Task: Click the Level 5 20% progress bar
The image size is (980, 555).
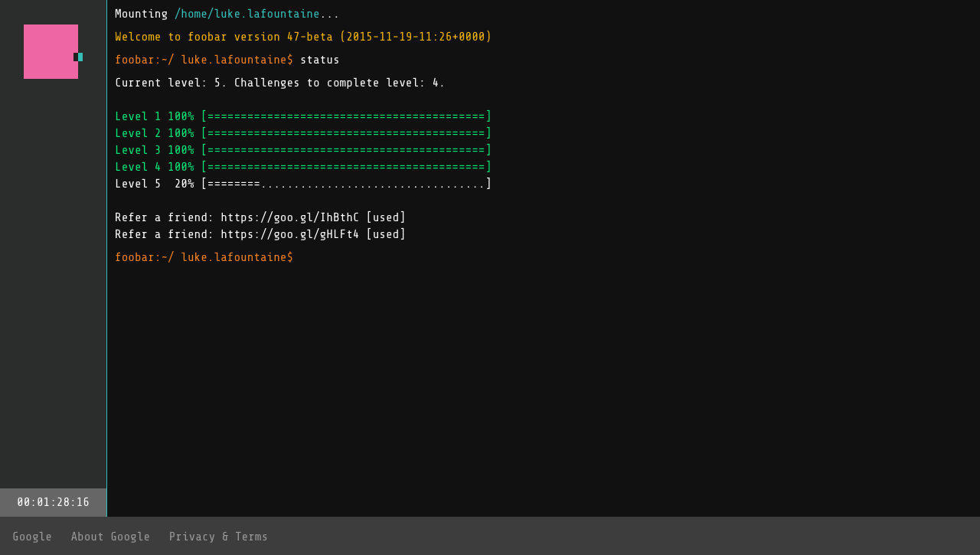Action: pyautogui.click(x=345, y=184)
